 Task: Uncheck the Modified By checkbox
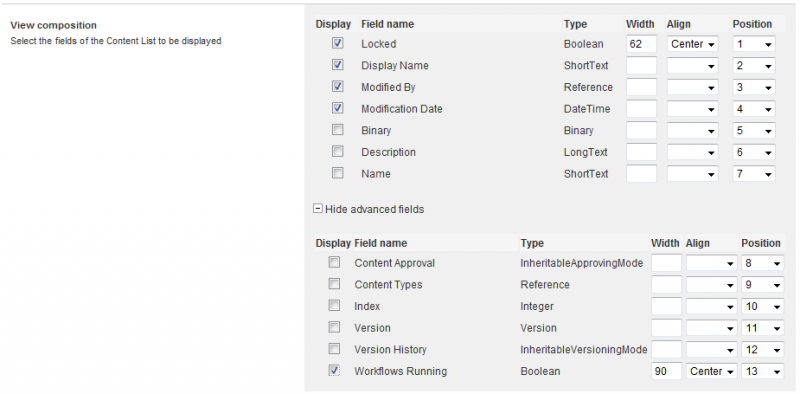click(337, 87)
